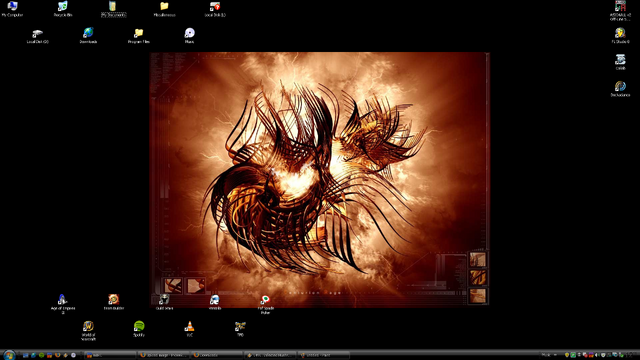Switch to the Downloads taskbar window
The height and width of the screenshot is (360, 640).
pos(216,355)
